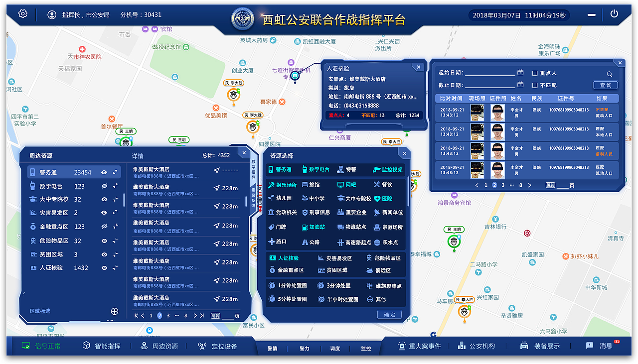Switch to the 监控 tab in bottom bar
638x364 pixels.
tap(366, 348)
